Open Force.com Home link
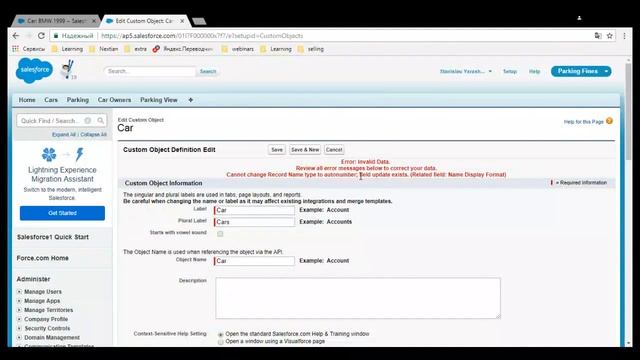Image resolution: width=640 pixels, height=360 pixels. 42,258
